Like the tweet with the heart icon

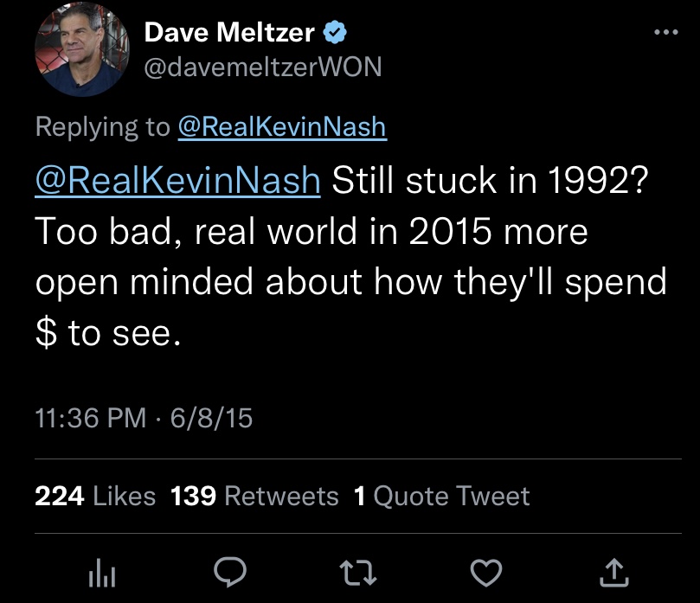487,569
